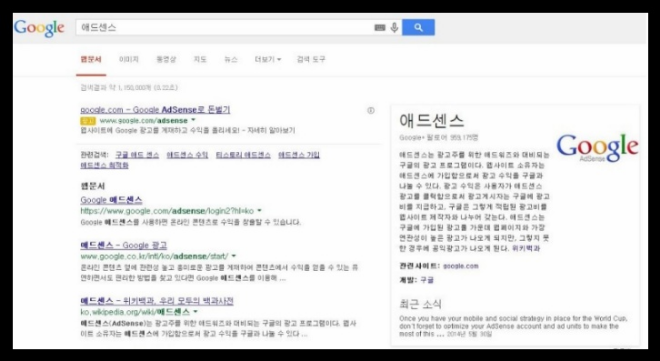Click related search 애드센스 수익

tap(187, 155)
